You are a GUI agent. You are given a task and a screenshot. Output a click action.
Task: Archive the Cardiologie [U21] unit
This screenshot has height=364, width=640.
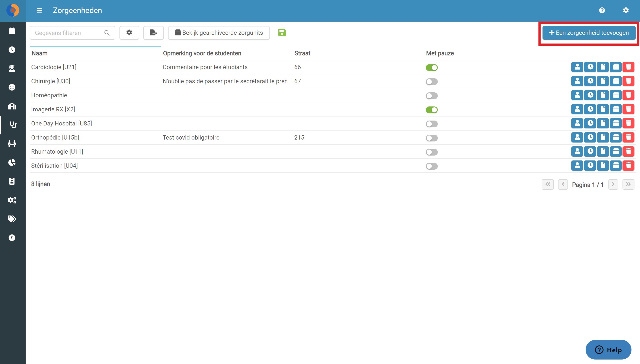615,67
